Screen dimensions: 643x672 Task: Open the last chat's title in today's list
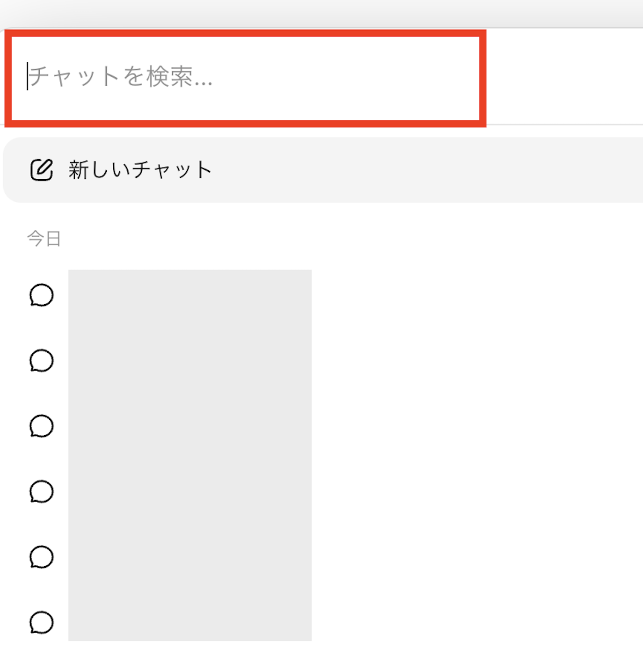[190, 623]
